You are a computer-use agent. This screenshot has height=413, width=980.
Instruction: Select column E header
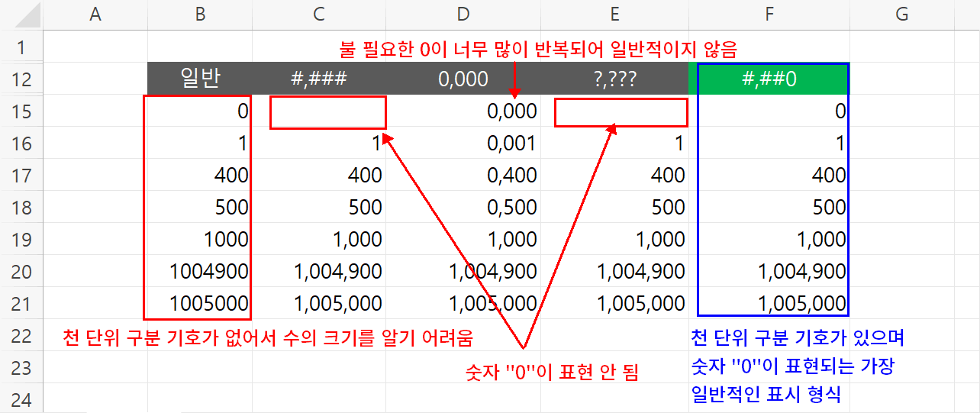pos(614,15)
